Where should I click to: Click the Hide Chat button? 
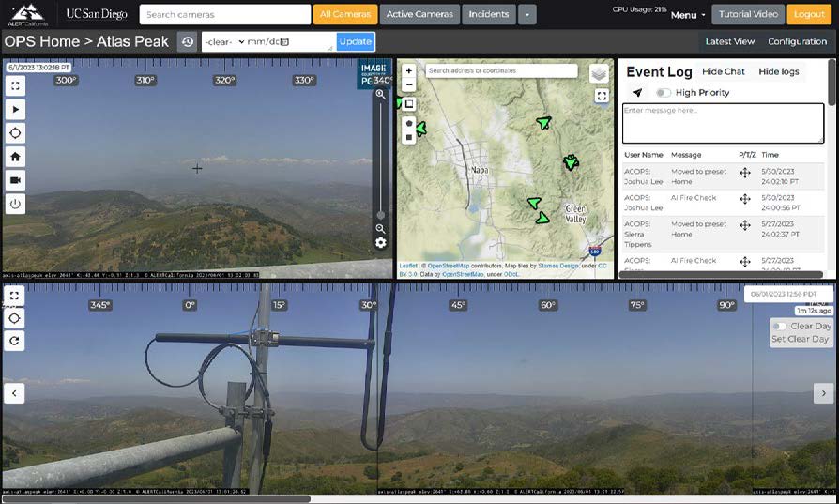point(723,71)
